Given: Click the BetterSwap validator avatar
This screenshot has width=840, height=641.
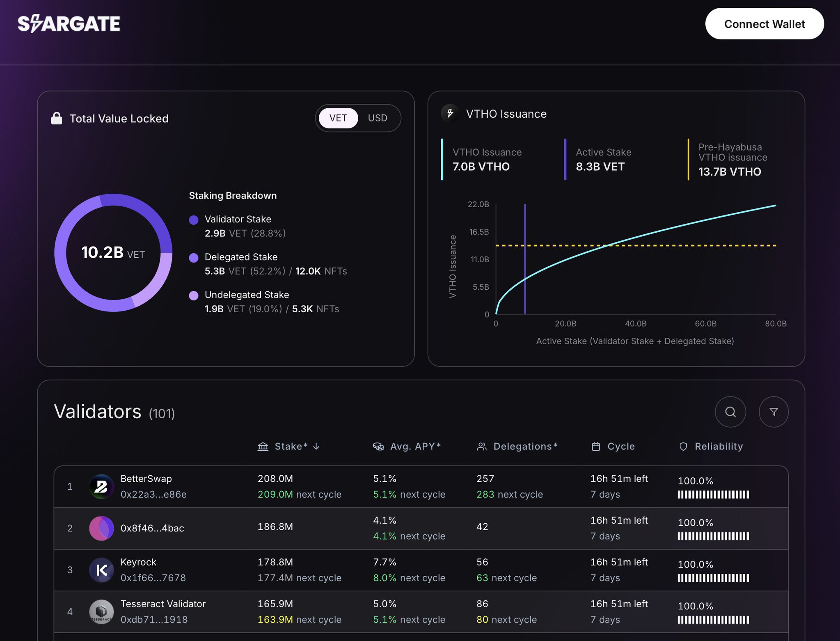Looking at the screenshot, I should pyautogui.click(x=101, y=487).
